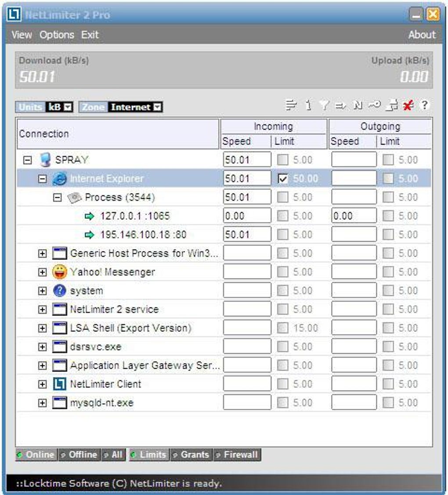Screen dimensions: 448x495
Task: Uncheck Internet Explorer incoming limit checkbox
Action: [x=283, y=178]
